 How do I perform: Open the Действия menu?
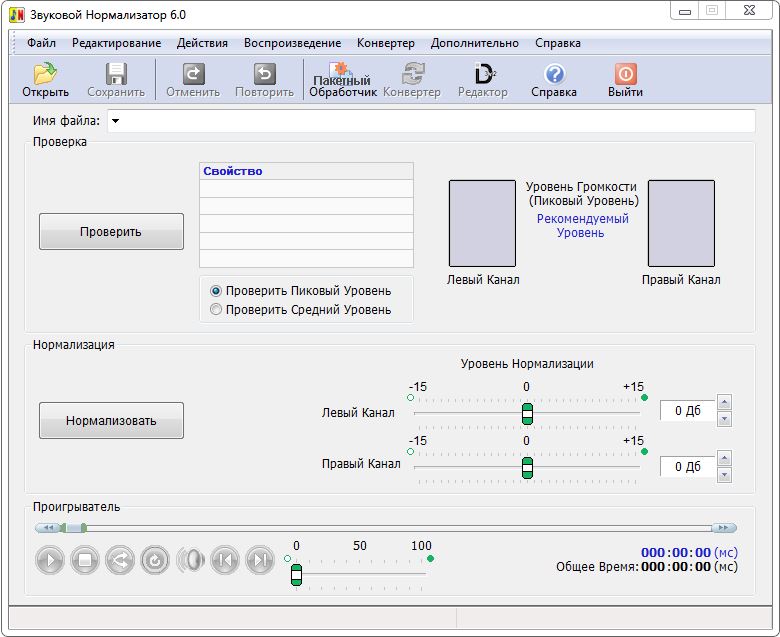(x=202, y=43)
